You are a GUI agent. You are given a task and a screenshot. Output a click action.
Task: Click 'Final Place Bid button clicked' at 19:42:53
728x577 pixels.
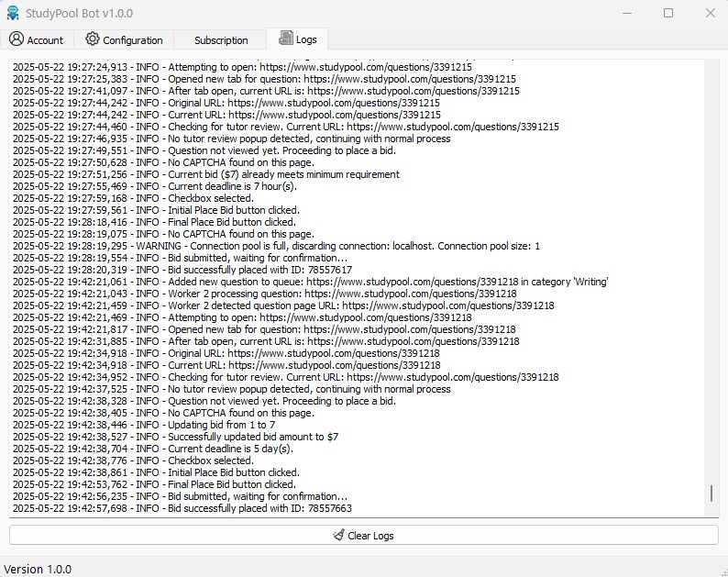[x=154, y=484]
